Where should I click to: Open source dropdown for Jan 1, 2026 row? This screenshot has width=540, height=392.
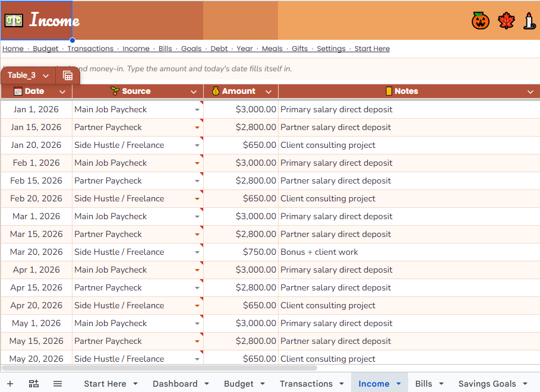(197, 110)
